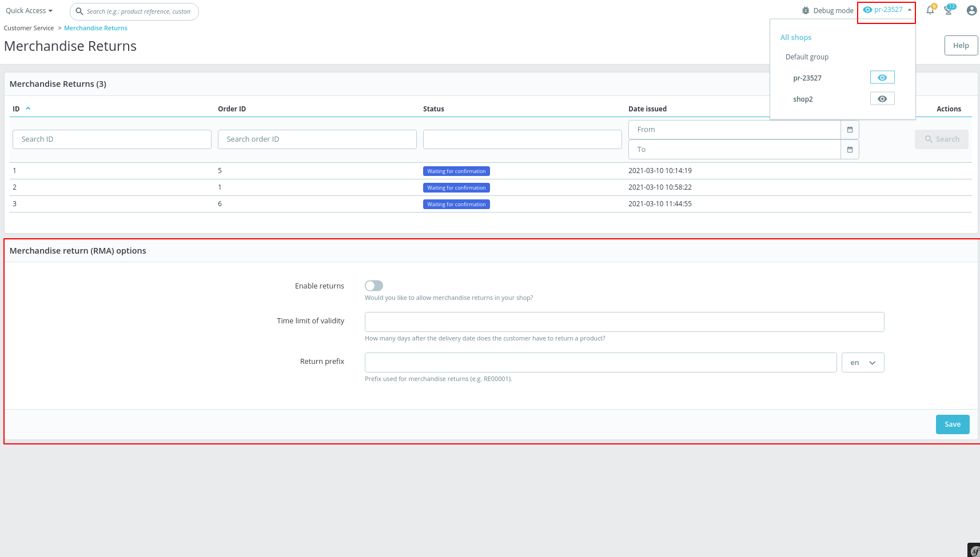980x557 pixels.
Task: Click the Debug mode bug icon
Action: [x=805, y=10]
